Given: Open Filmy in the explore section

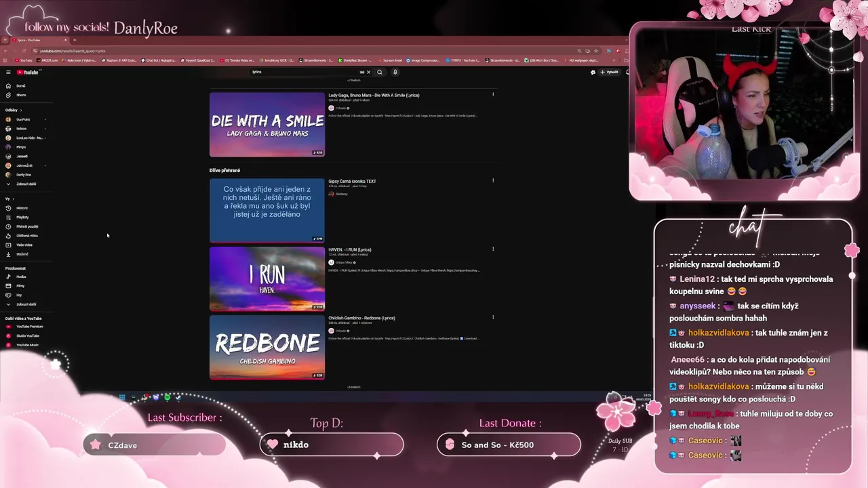Looking at the screenshot, I should click(x=20, y=286).
